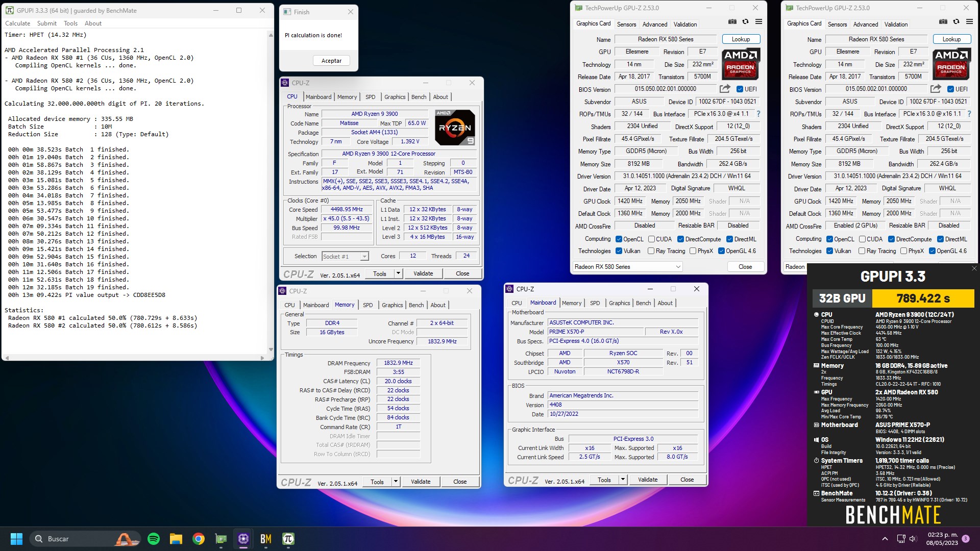
Task: Click the Bus Interface question mark in right GPU-Z
Action: point(969,114)
